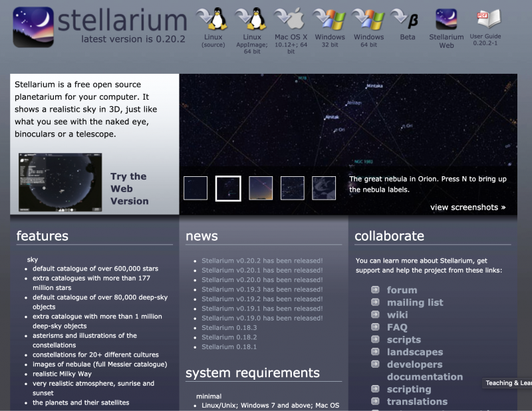532x411 pixels.
Task: Download Windows 32 bit installer icon
Action: pyautogui.click(x=329, y=19)
